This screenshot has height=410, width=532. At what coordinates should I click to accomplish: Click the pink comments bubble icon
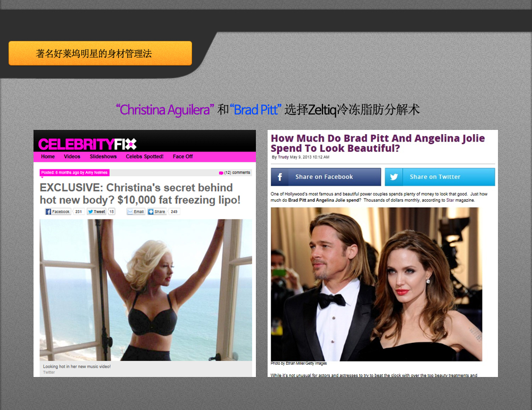click(x=221, y=173)
